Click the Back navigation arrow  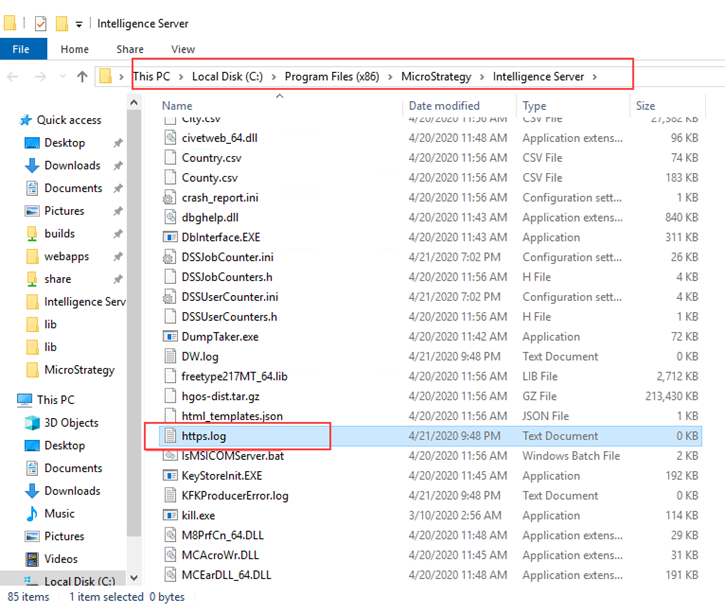(x=13, y=76)
